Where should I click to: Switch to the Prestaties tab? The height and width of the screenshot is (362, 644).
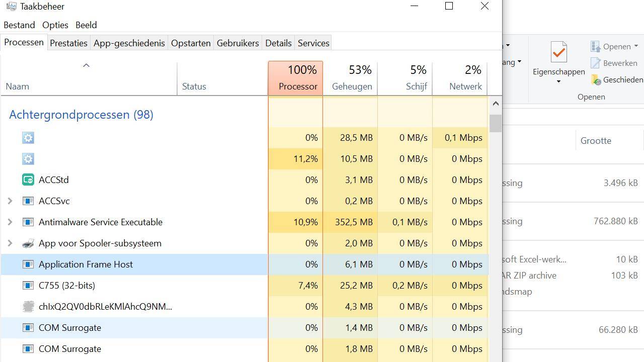pos(68,43)
